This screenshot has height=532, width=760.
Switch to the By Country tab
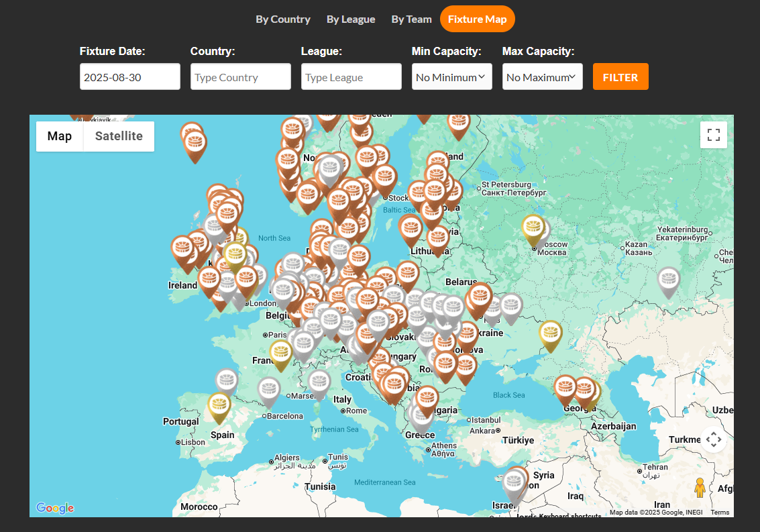[x=282, y=19]
